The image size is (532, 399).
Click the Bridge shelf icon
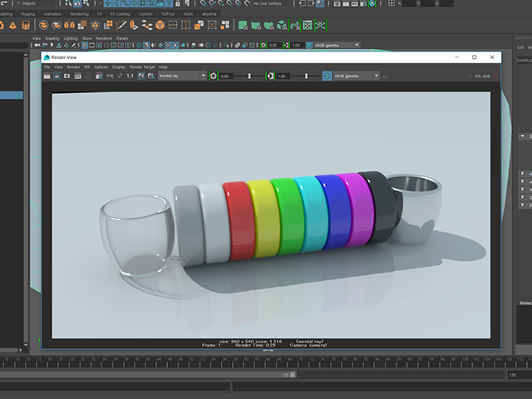(x=147, y=26)
